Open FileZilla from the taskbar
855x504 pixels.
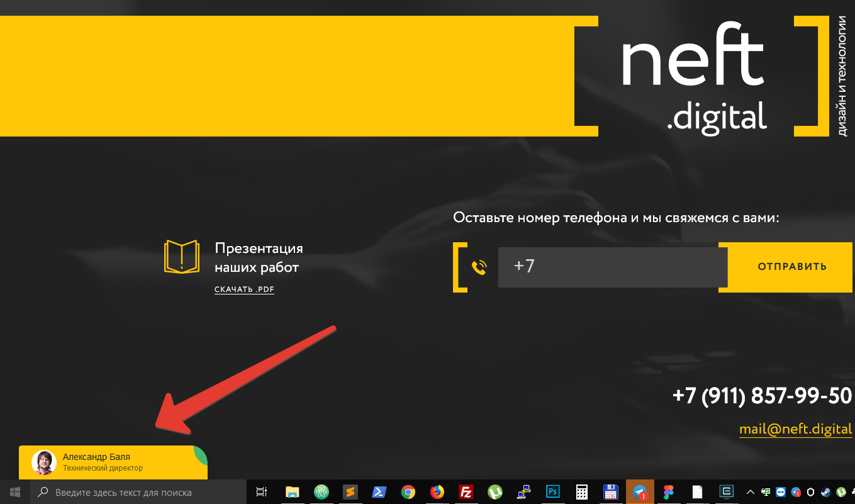coord(466,492)
